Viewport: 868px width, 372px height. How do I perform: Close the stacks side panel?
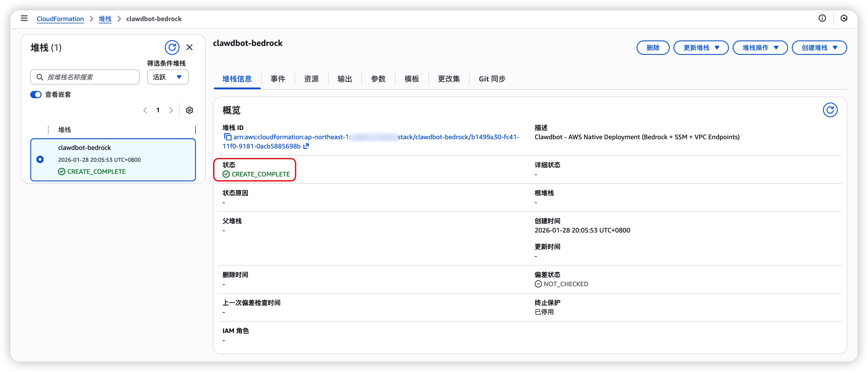(x=190, y=48)
